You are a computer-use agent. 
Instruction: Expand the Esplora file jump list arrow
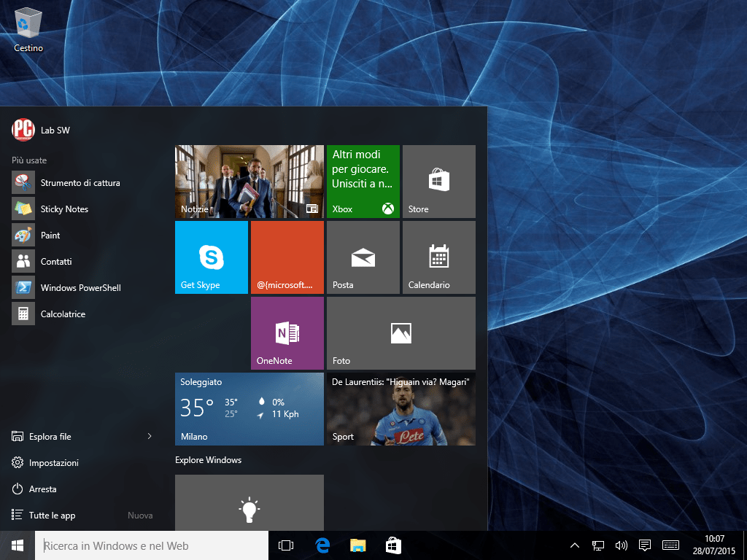(150, 437)
